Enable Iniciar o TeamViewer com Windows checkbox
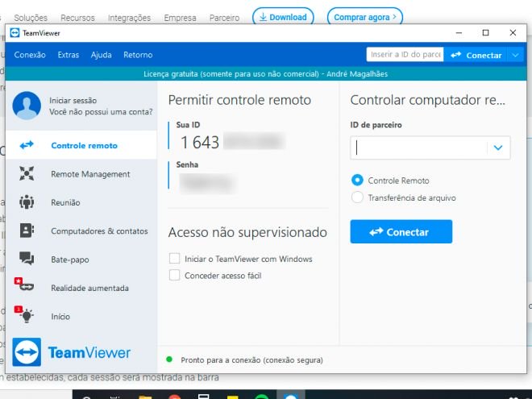 pos(174,259)
